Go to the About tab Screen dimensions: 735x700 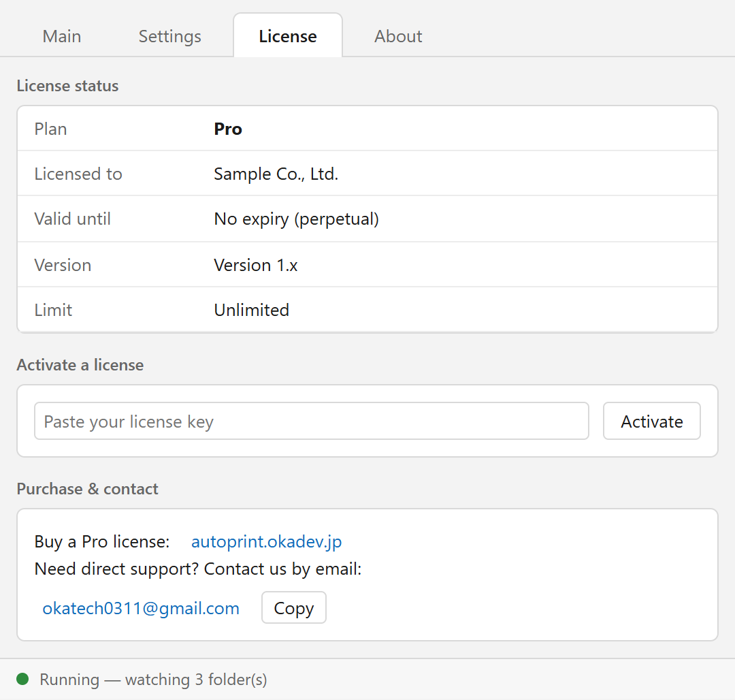pyautogui.click(x=398, y=36)
